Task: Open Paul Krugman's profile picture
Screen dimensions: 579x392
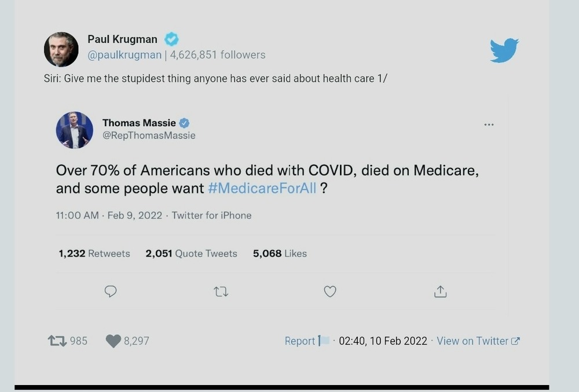Action: click(61, 49)
